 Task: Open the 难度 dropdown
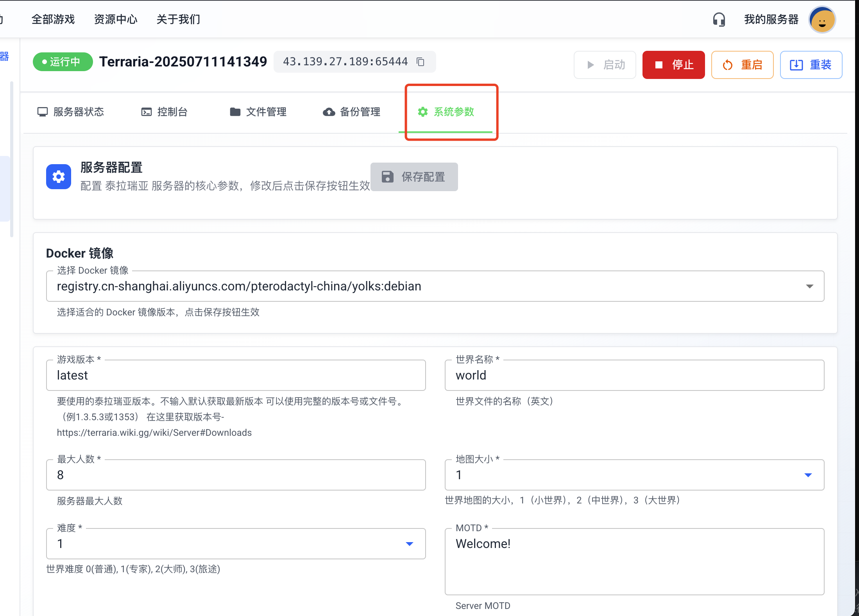pos(409,544)
